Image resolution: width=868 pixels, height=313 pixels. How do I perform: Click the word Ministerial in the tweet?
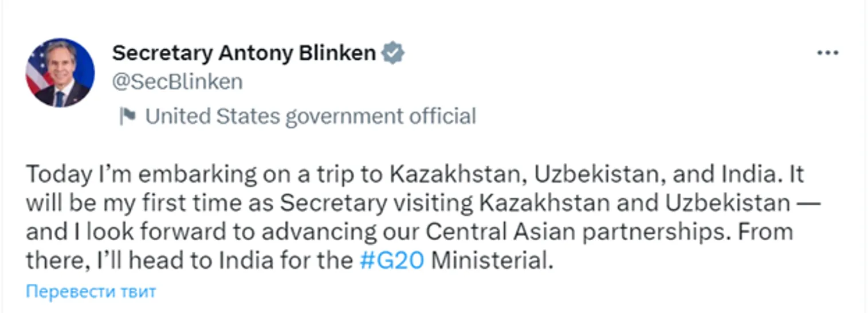492,261
